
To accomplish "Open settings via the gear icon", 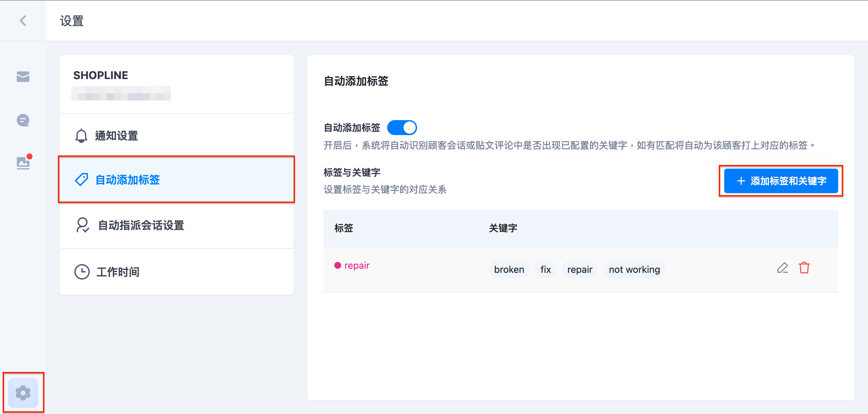I will [x=23, y=393].
